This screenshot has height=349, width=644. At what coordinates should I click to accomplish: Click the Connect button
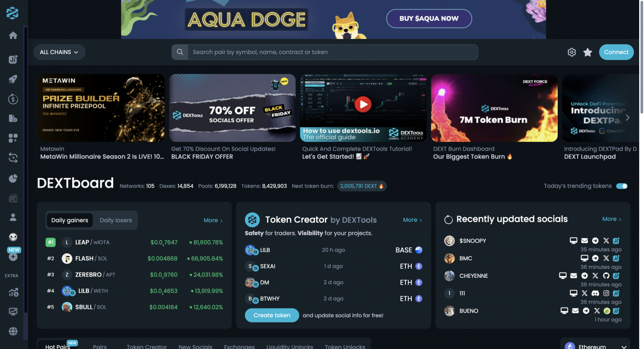(x=616, y=52)
